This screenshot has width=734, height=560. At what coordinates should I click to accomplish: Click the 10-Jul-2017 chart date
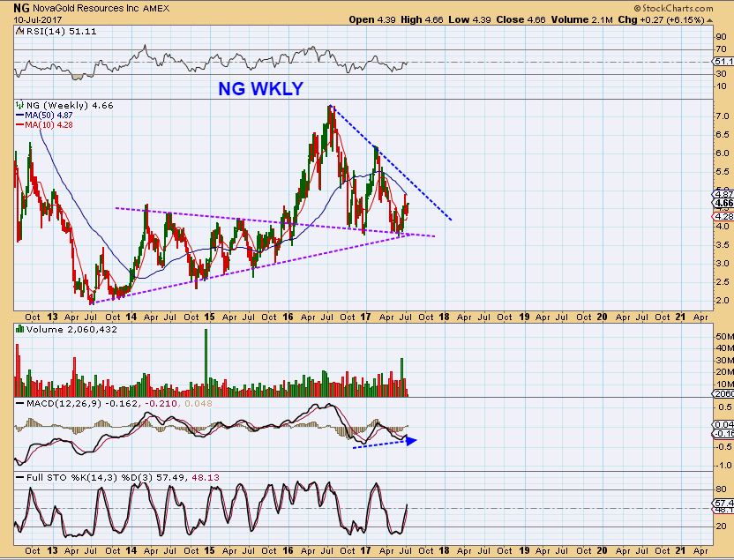click(37, 20)
